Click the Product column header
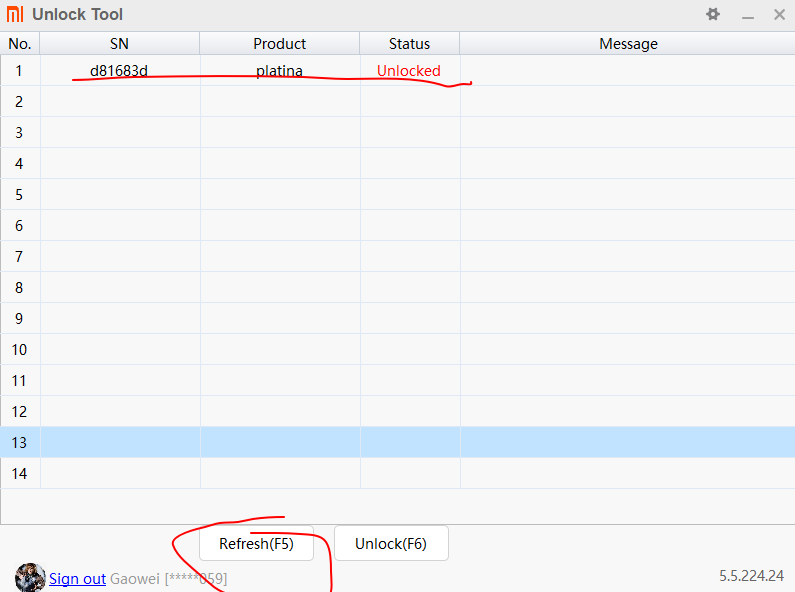The width and height of the screenshot is (795, 592). coord(279,44)
